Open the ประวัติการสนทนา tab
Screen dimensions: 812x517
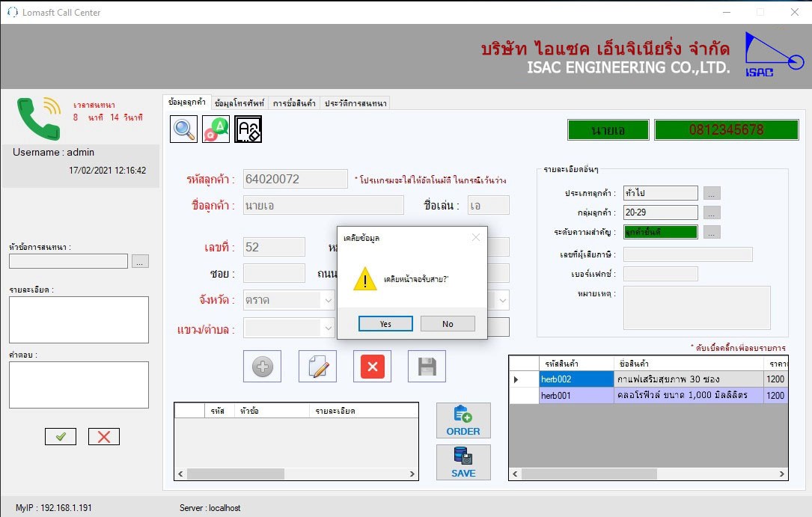click(355, 103)
